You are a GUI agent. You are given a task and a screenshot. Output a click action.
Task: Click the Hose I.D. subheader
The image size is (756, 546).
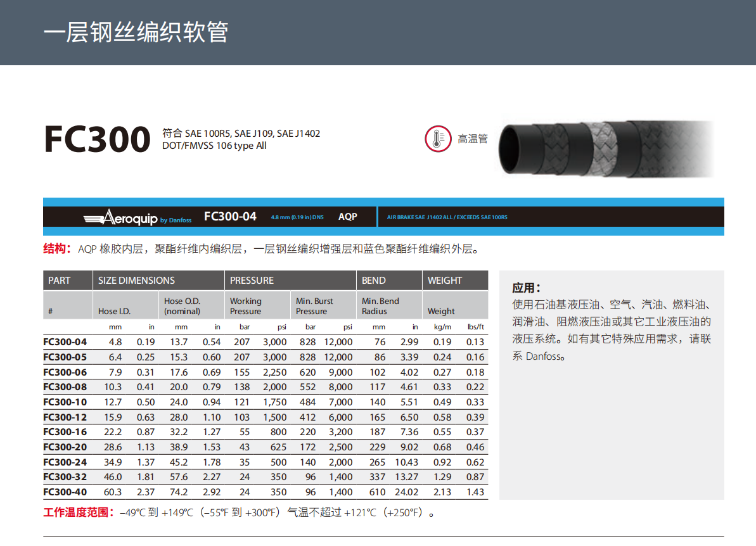coord(114,311)
